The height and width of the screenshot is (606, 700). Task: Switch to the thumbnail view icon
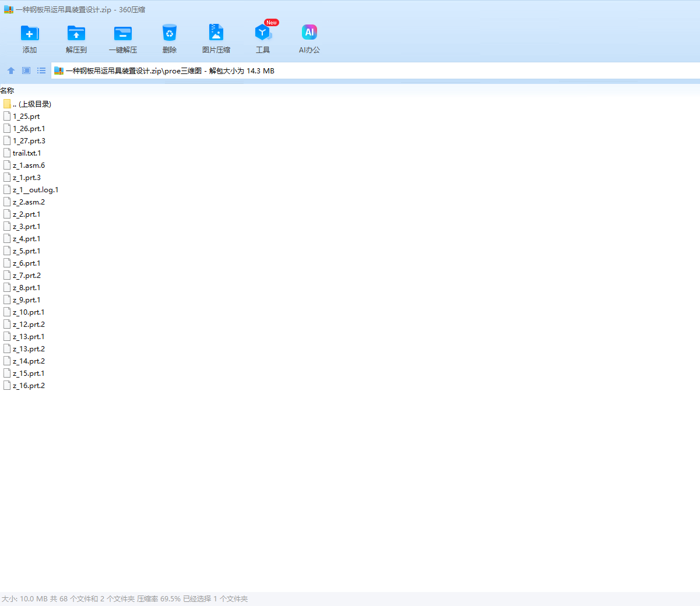(x=26, y=71)
